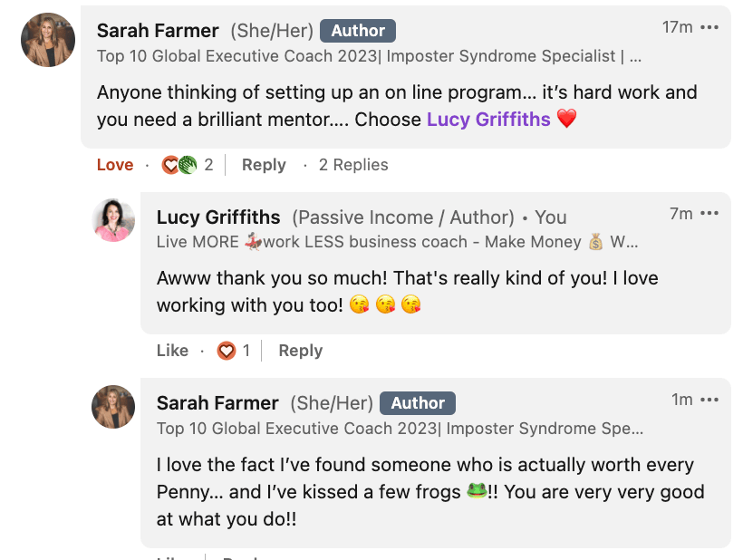The image size is (743, 560).
Task: Toggle Like on Lucy Griffiths' reply
Action: point(172,351)
